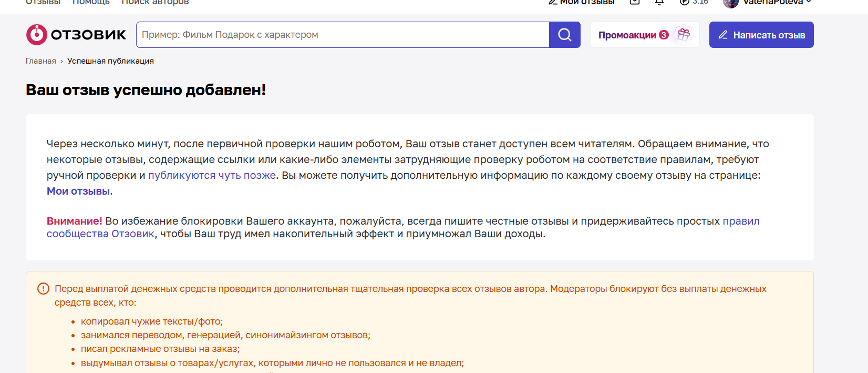
Task: Click the Написать отзыв button
Action: [x=761, y=35]
